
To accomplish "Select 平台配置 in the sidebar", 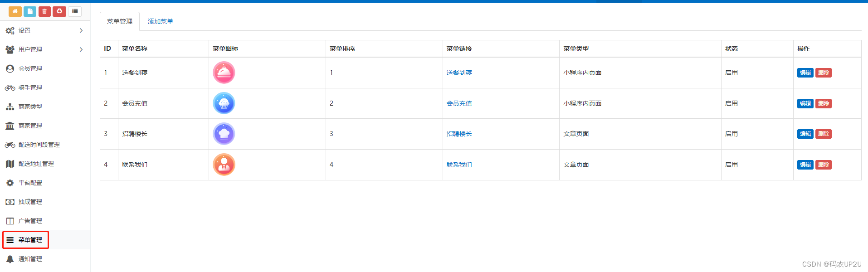I will [x=30, y=183].
